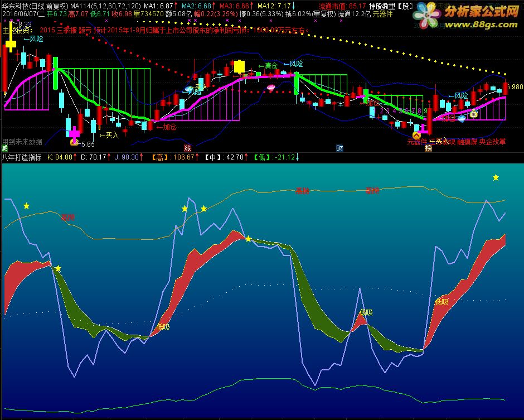Open the 财 info marker on the time axis
The height and width of the screenshot is (420, 524).
point(339,148)
